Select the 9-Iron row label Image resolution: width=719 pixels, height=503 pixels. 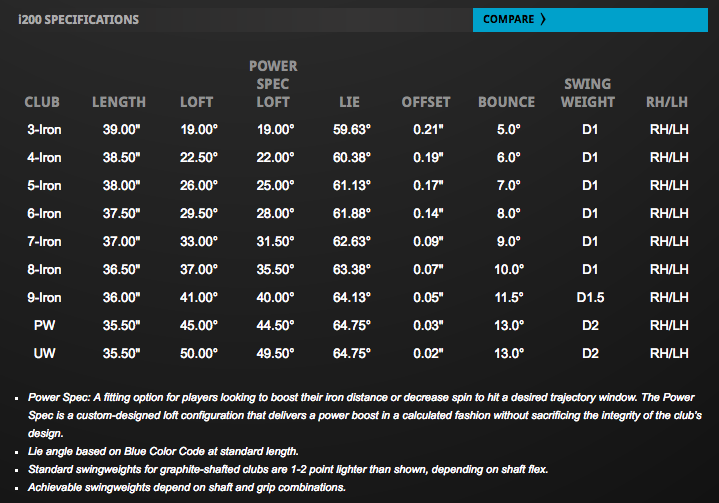44,298
